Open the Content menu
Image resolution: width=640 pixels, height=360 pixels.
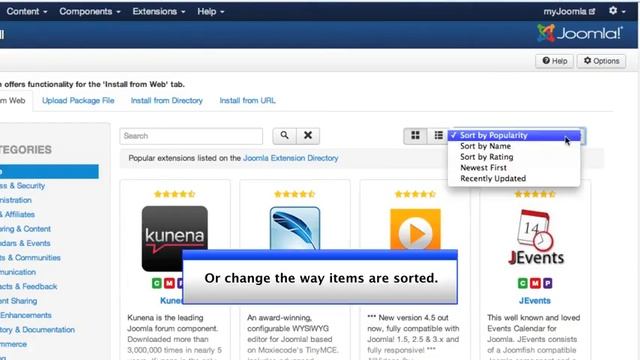click(27, 11)
